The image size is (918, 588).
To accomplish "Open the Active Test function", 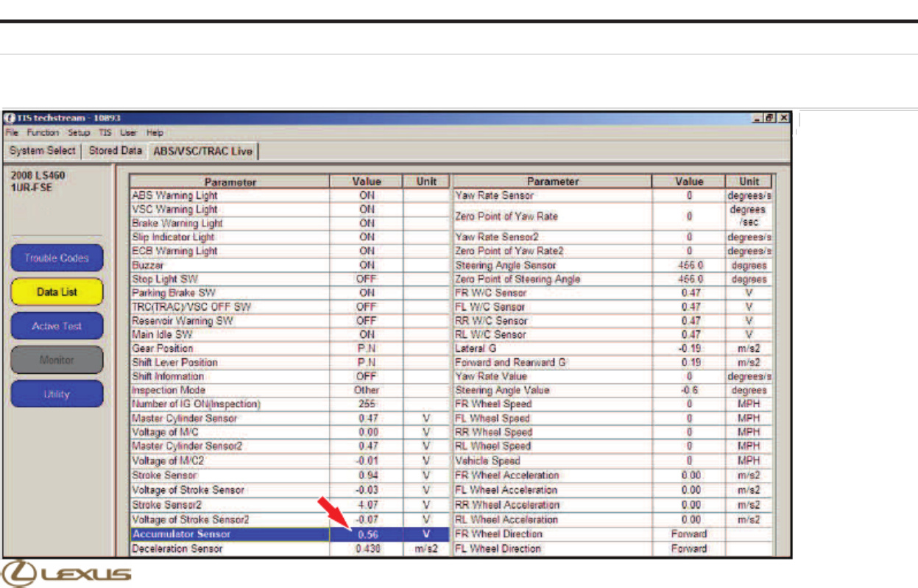I will [x=57, y=326].
